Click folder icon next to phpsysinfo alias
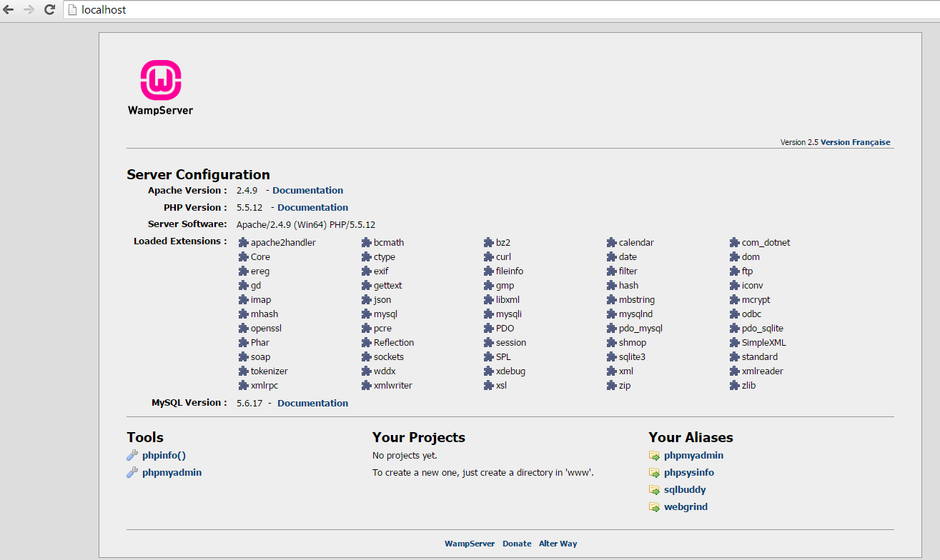Viewport: 940px width, 560px height. [654, 473]
